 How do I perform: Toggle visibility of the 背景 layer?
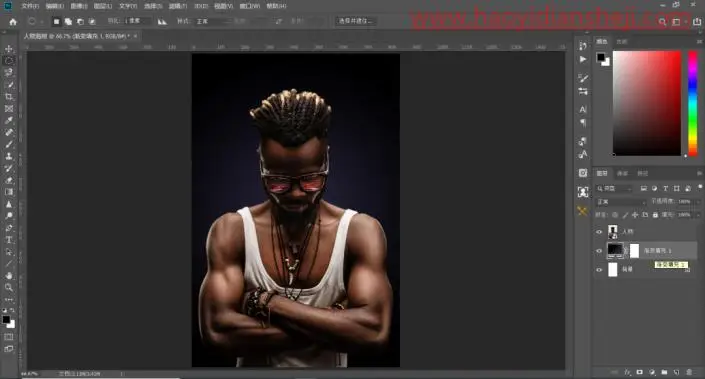(x=599, y=270)
